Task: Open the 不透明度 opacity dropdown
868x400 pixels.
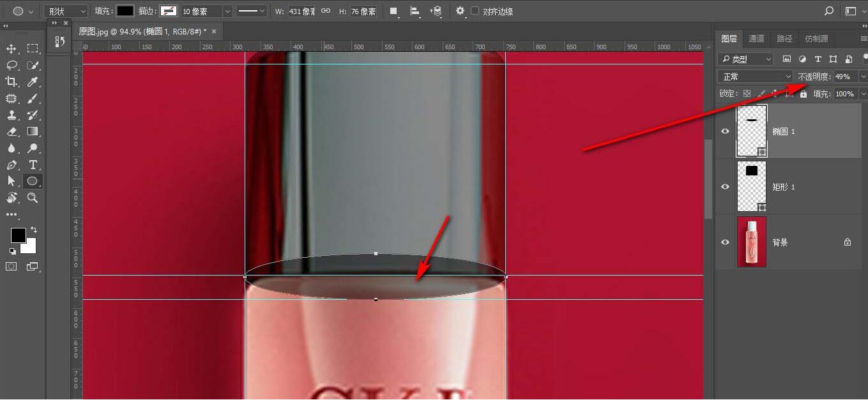Action: (x=864, y=76)
